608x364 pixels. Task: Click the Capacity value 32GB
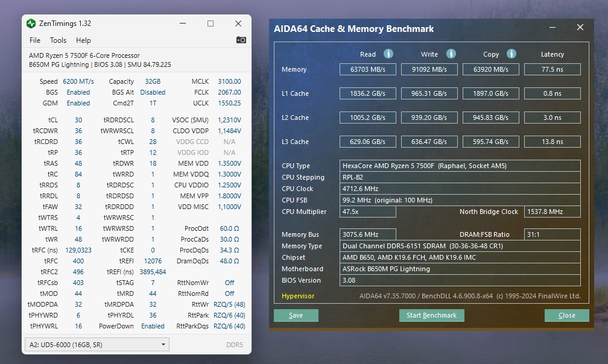click(153, 81)
